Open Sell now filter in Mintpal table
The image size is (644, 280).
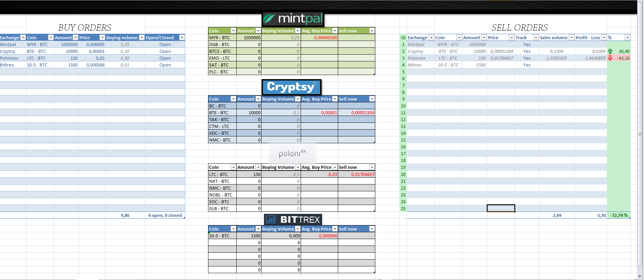click(372, 31)
